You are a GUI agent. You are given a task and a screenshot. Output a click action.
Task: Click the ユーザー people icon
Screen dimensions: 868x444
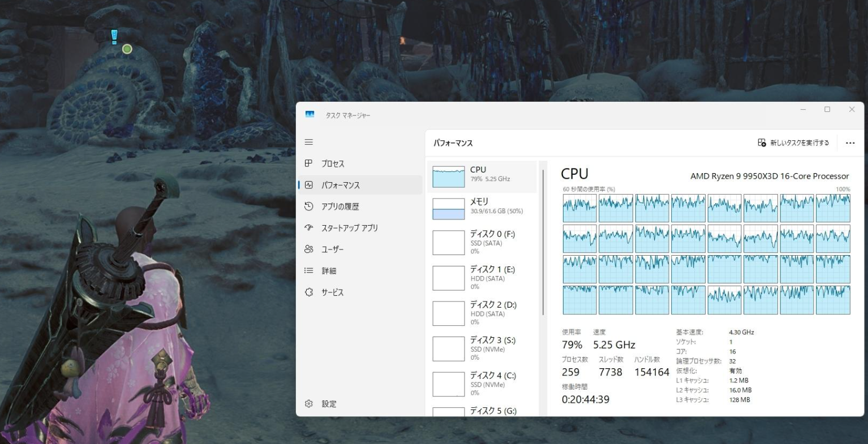coord(308,249)
